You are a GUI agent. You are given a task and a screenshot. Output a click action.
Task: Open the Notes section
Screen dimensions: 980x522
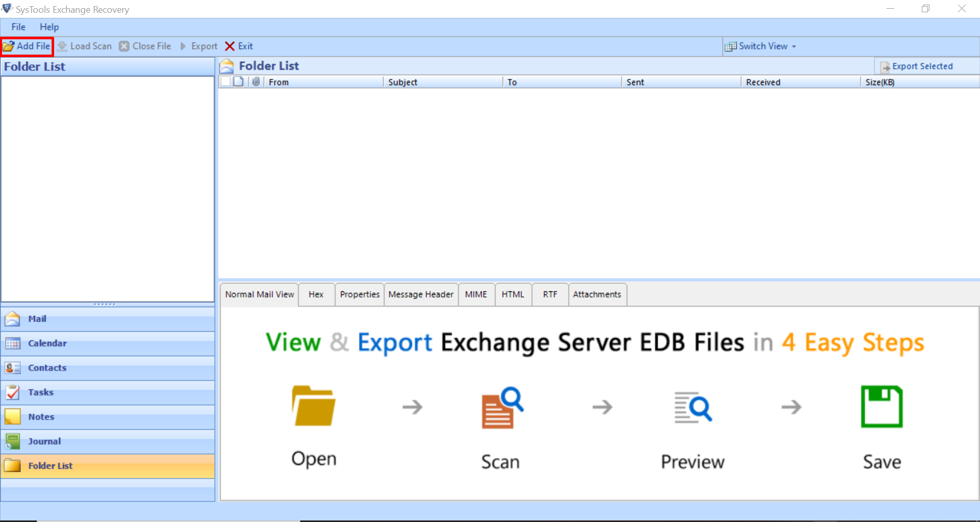click(x=41, y=416)
